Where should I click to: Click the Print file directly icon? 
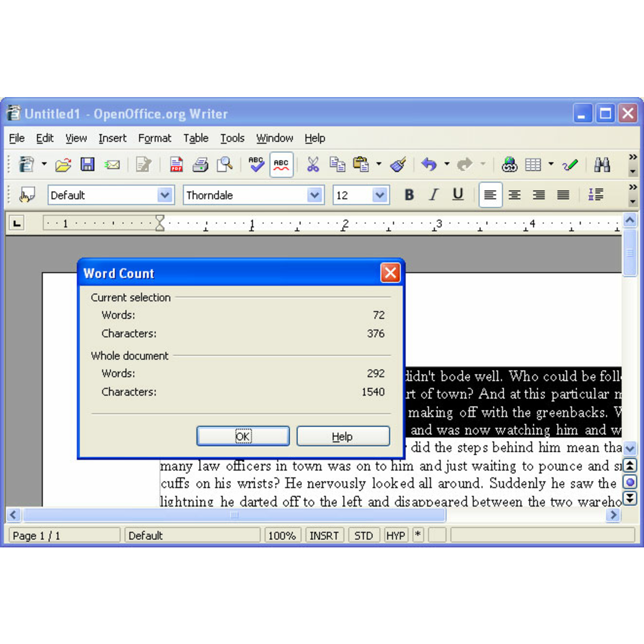click(200, 165)
